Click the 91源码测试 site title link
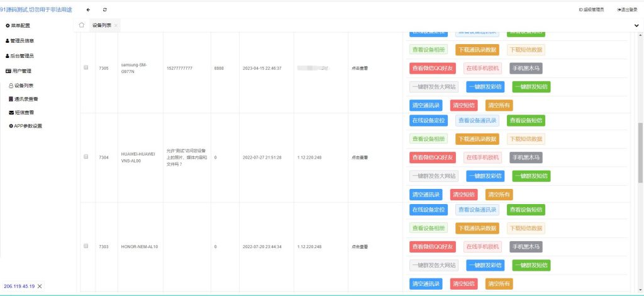This screenshot has height=296, width=644. click(x=36, y=9)
